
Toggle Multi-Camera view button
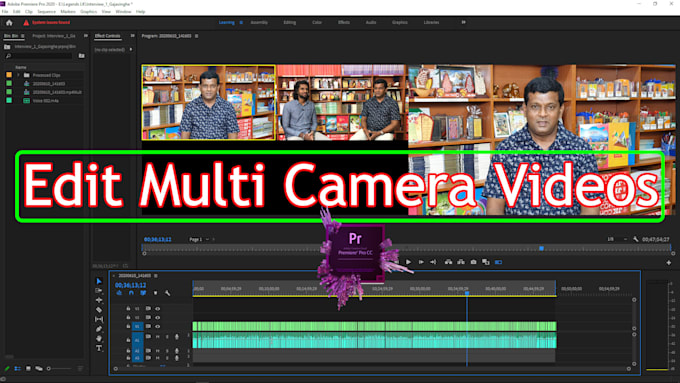point(498,262)
